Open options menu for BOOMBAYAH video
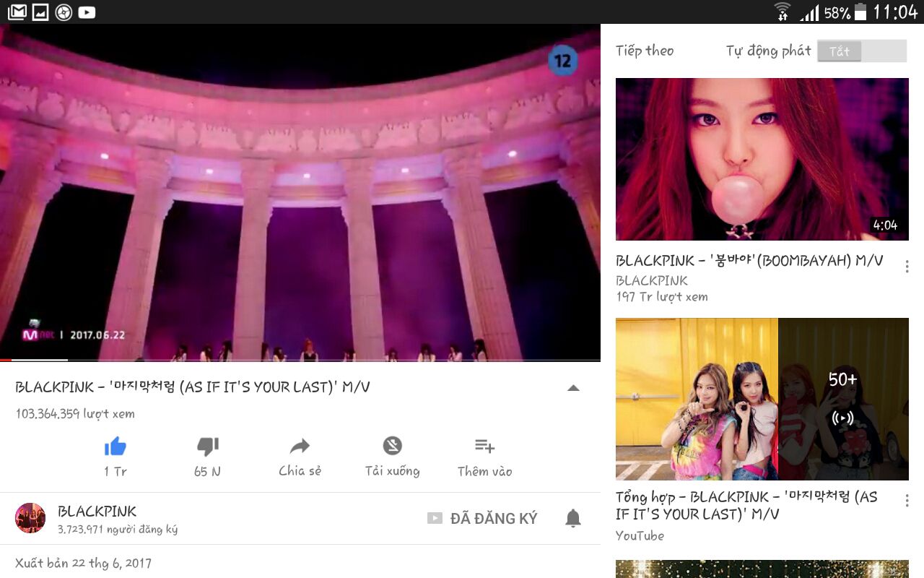924x578 pixels. [907, 267]
